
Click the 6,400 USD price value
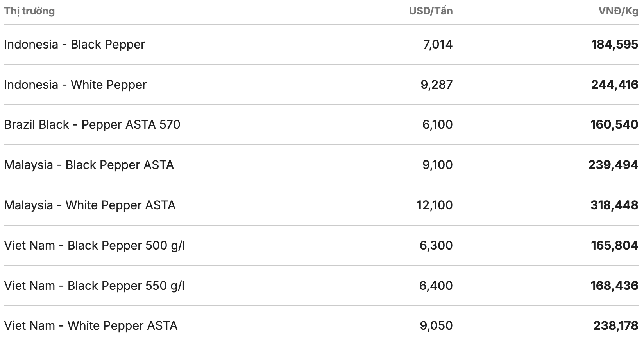436,286
